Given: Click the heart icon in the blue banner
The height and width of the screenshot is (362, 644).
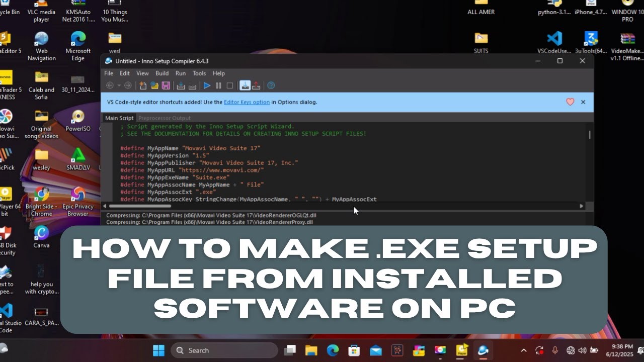Looking at the screenshot, I should (570, 102).
